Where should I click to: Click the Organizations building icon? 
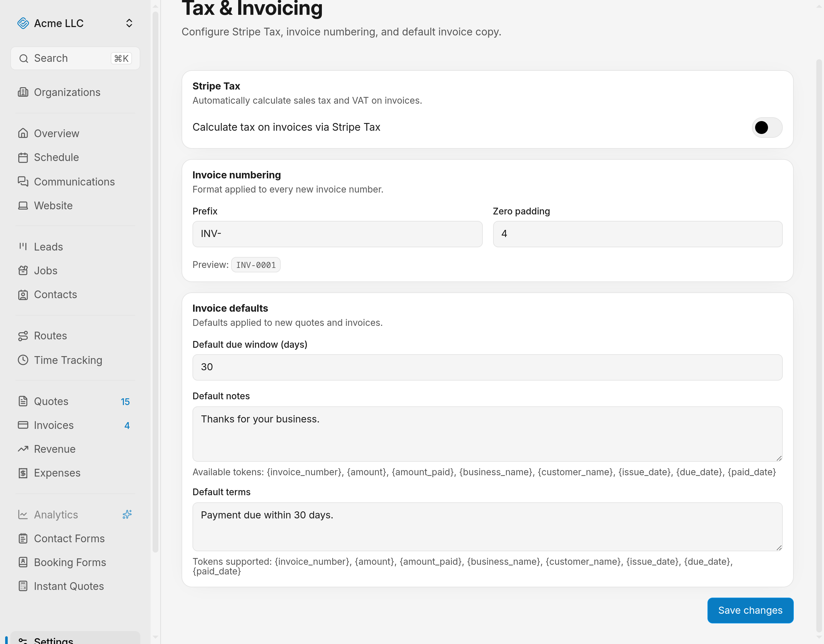point(23,92)
